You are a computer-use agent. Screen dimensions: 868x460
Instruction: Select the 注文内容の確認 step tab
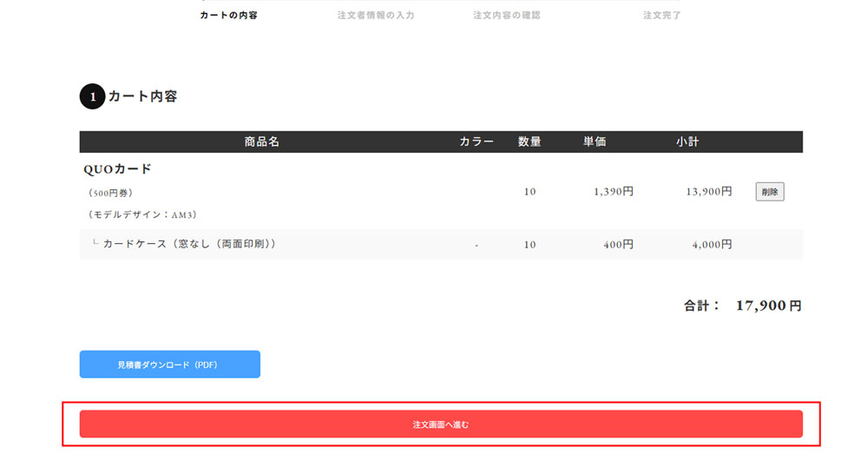(506, 16)
